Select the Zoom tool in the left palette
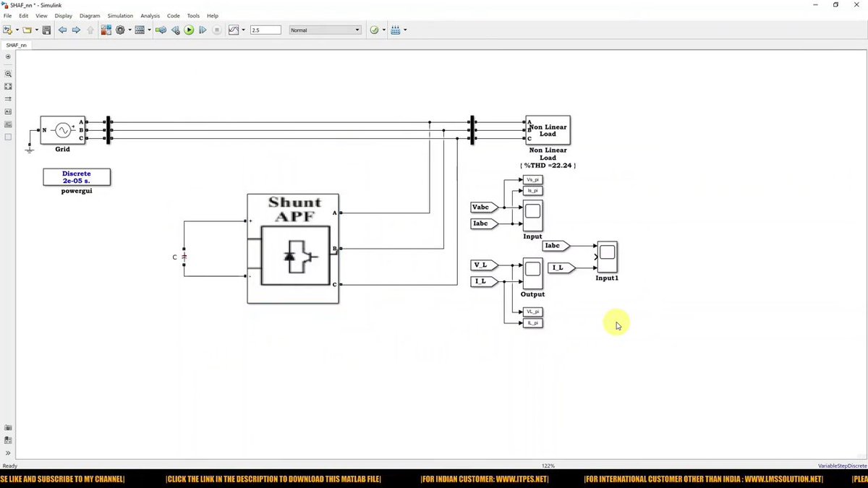The image size is (868, 488). point(8,73)
